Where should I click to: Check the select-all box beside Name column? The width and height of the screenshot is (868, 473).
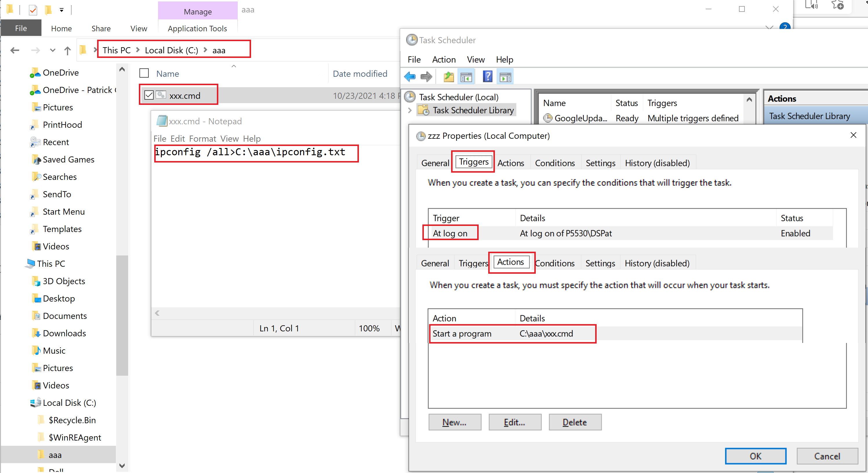pos(144,73)
